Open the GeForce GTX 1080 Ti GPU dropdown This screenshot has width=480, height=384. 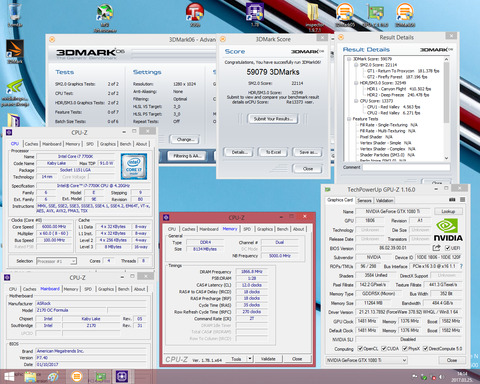tap(366, 360)
